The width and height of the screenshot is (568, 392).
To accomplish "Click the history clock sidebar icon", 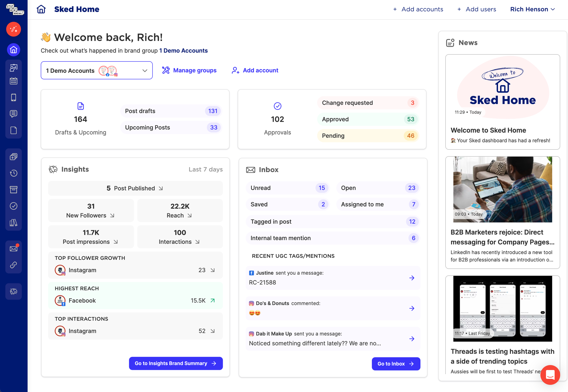I will pyautogui.click(x=14, y=173).
